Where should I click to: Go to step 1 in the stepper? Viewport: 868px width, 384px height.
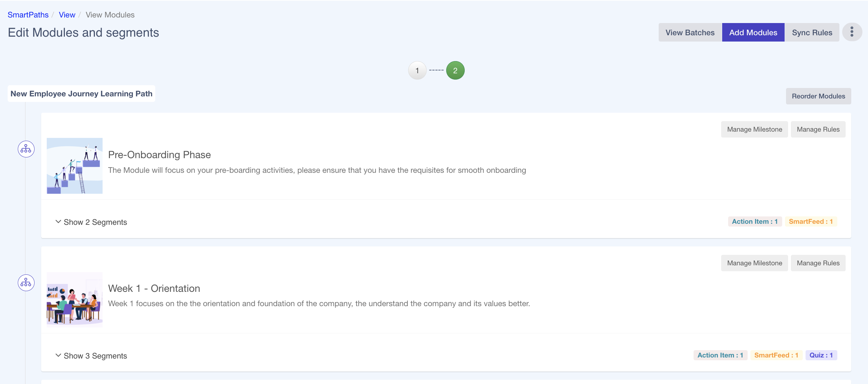(417, 71)
